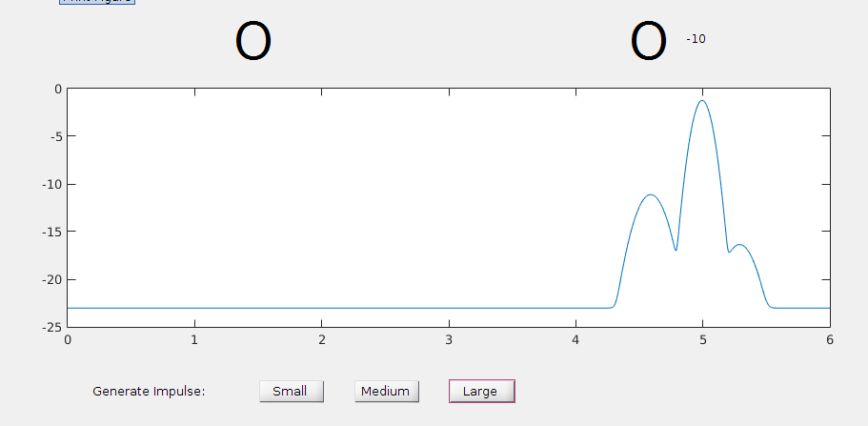Click the x-axis tick label 3

click(449, 339)
